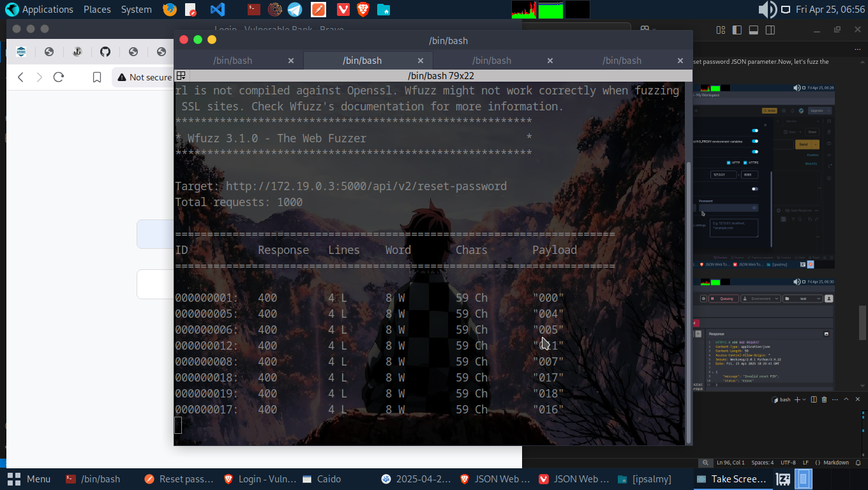
Task: Close the active second /bin/bash tab
Action: 421,61
